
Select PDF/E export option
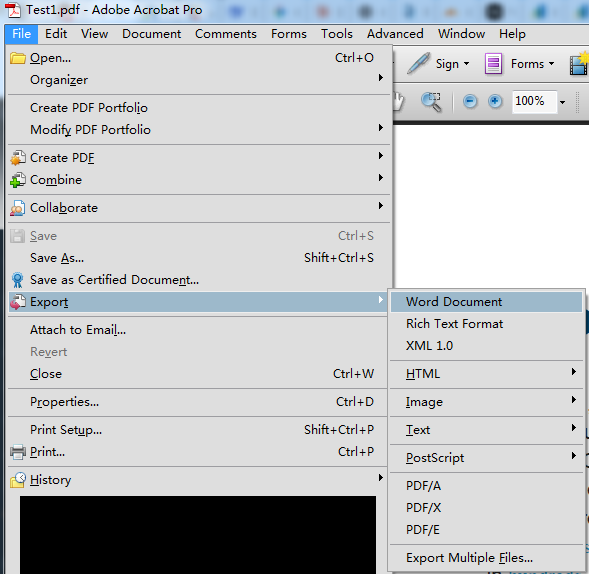click(x=486, y=530)
